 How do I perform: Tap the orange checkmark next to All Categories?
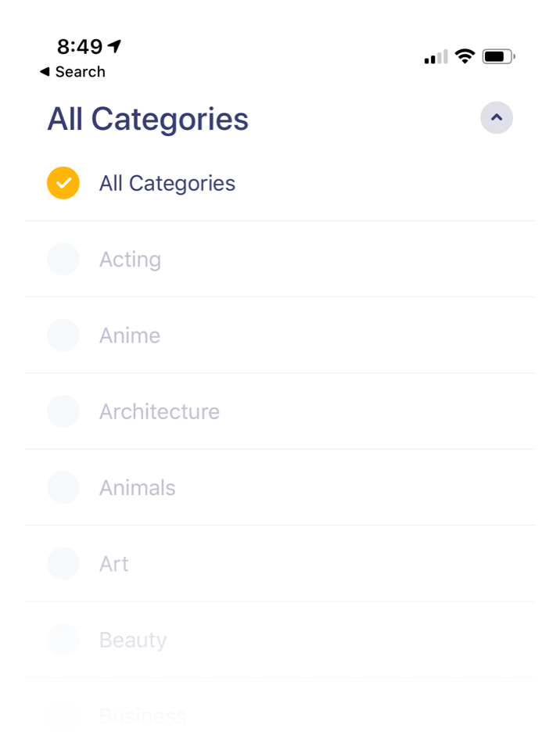tap(63, 183)
